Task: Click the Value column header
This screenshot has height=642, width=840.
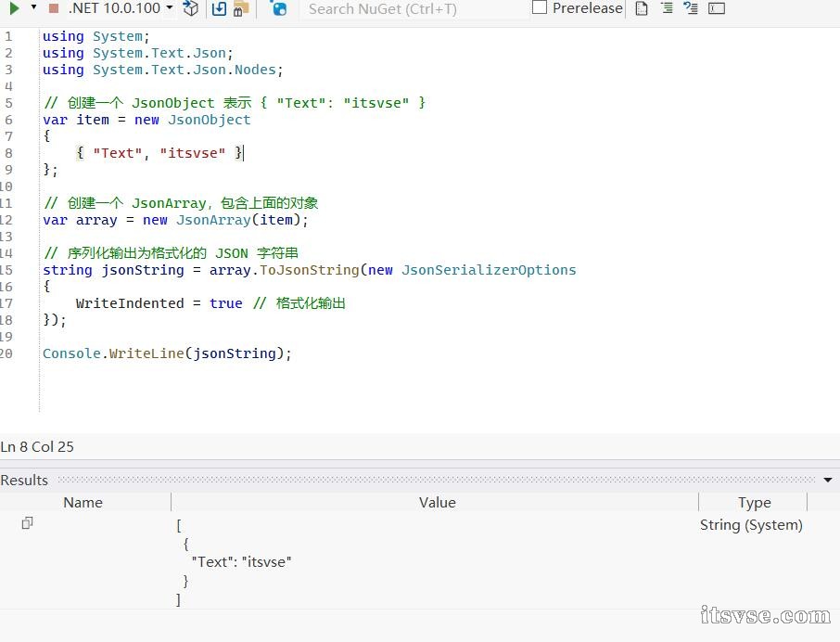Action: click(437, 502)
